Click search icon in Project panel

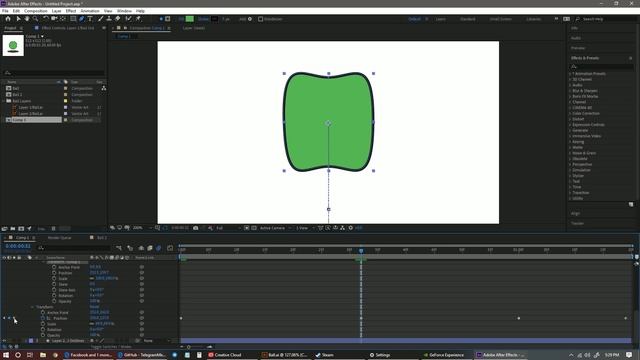pyautogui.click(x=7, y=73)
